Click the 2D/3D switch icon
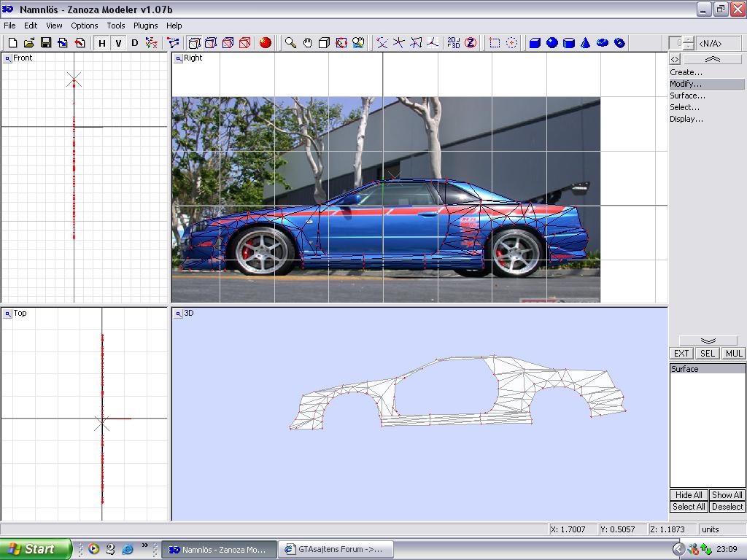The width and height of the screenshot is (747, 560). [x=453, y=43]
